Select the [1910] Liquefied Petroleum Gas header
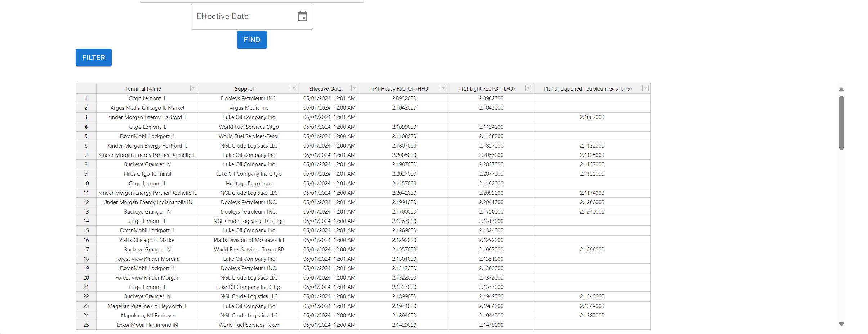 coord(592,89)
